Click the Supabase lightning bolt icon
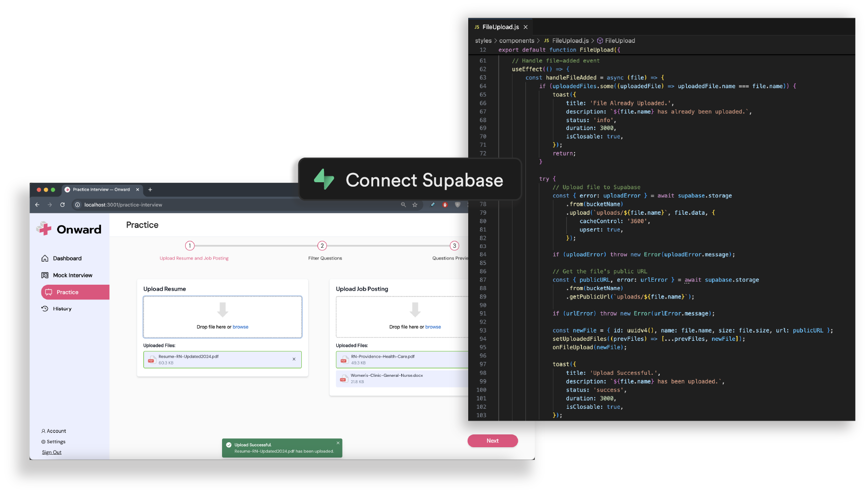 coord(325,180)
